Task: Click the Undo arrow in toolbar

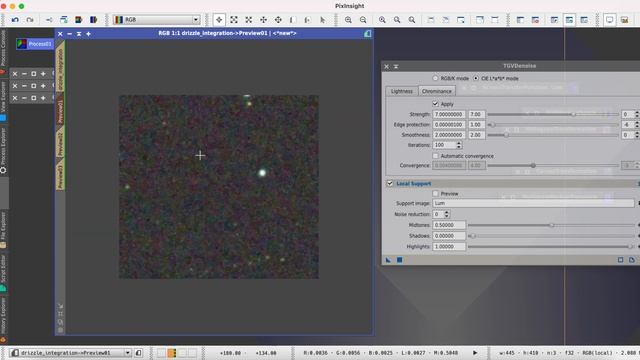Action: 15,20
